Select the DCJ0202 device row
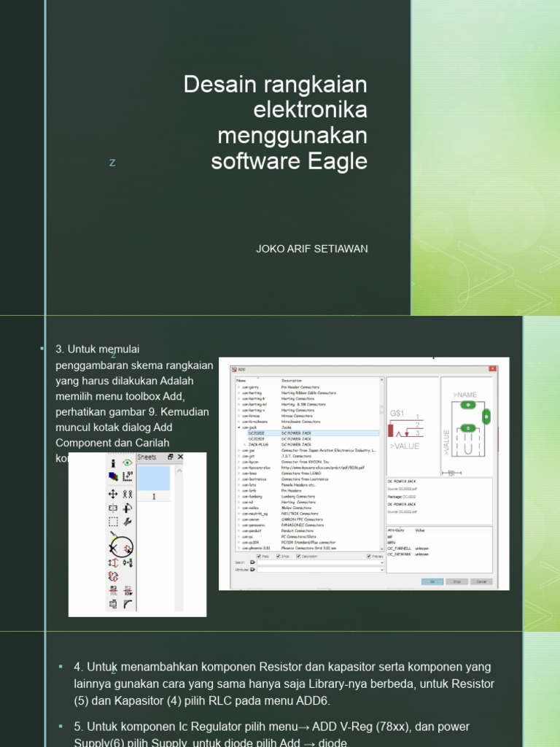This screenshot has height=747, width=560. click(x=314, y=433)
